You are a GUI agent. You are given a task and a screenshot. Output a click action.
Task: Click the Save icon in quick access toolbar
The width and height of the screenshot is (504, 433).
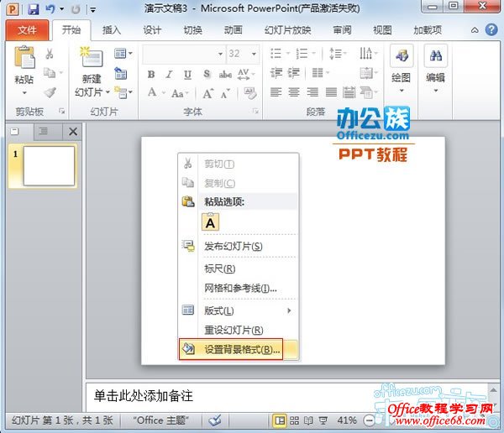[34, 9]
